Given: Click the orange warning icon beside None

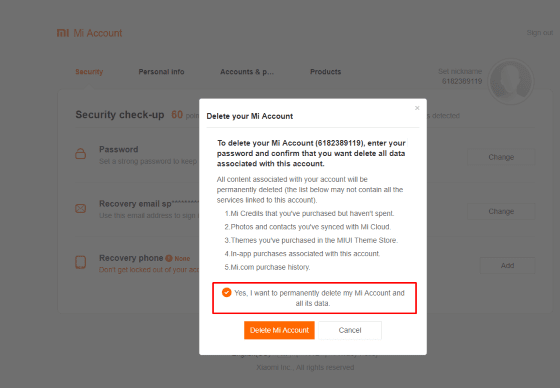Looking at the screenshot, I should tap(169, 258).
